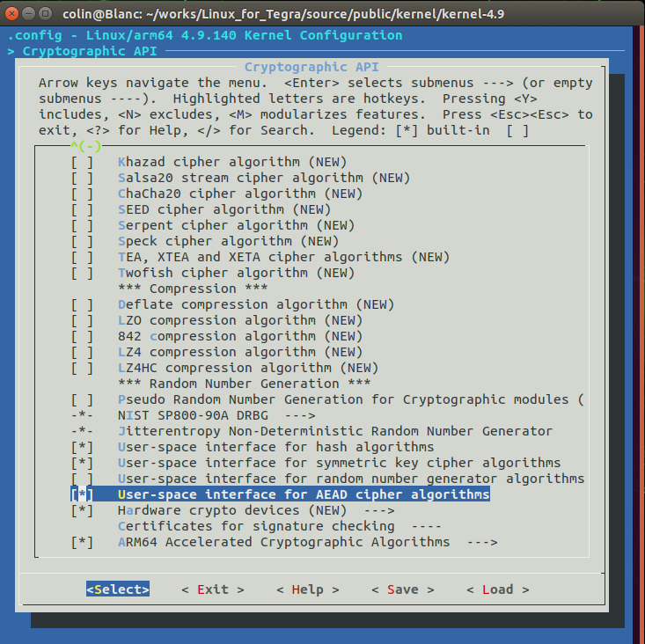
Task: Click the Select button
Action: tap(118, 589)
